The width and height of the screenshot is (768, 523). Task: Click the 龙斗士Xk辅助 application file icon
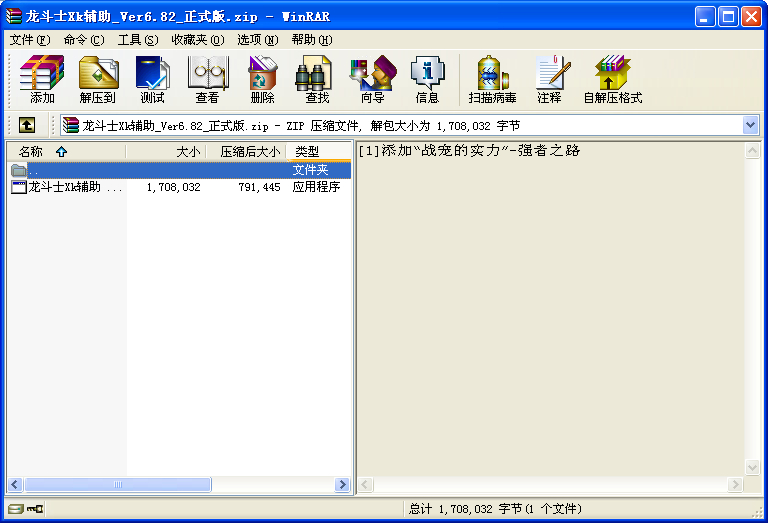(19, 187)
